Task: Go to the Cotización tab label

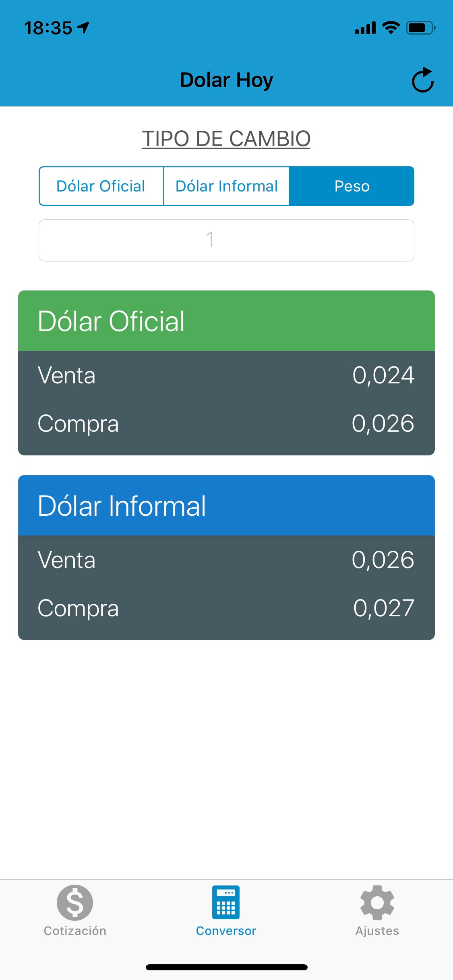Action: (75, 931)
